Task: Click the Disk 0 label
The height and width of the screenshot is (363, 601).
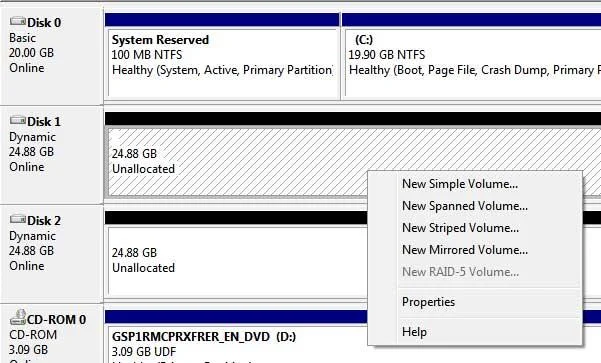Action: point(44,23)
